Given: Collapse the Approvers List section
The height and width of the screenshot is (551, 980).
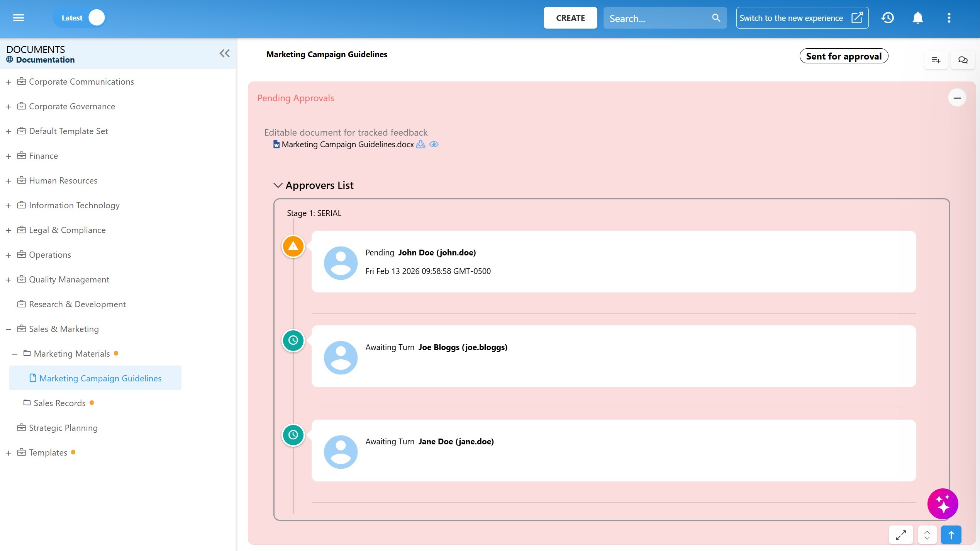Looking at the screenshot, I should (x=278, y=185).
